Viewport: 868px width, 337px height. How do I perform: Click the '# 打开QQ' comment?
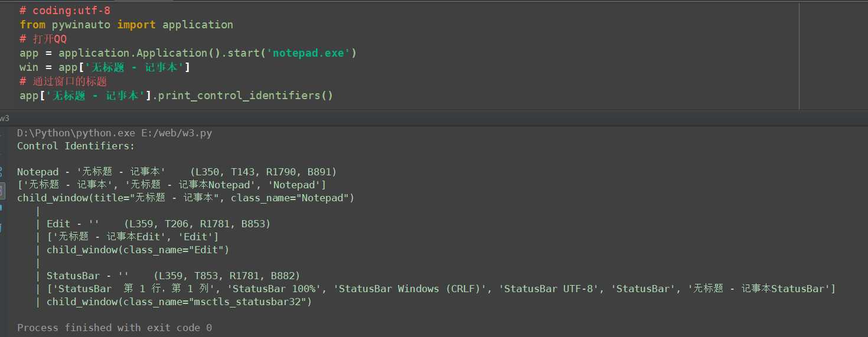click(43, 39)
